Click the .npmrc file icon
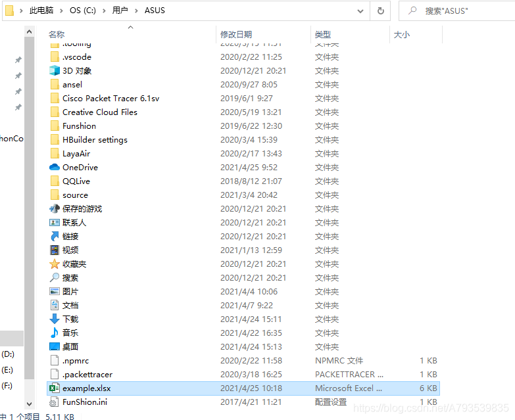The height and width of the screenshot is (420, 515). tap(54, 360)
